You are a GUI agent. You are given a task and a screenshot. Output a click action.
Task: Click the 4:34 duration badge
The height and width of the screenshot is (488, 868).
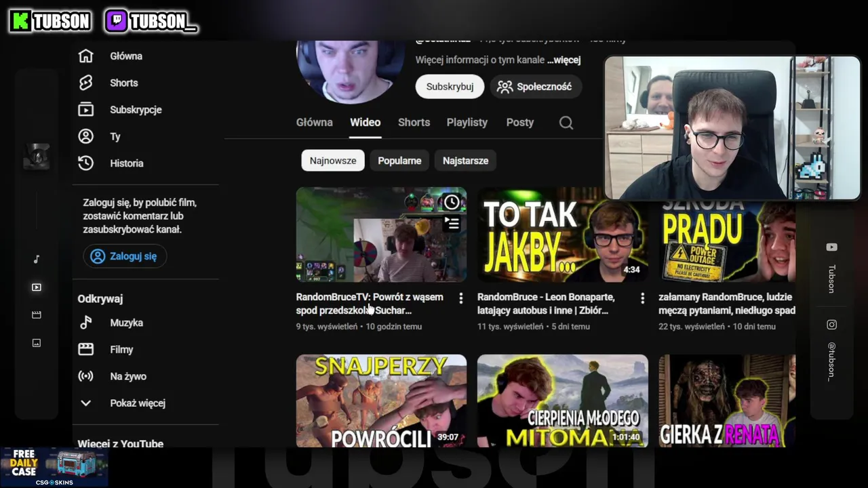631,270
